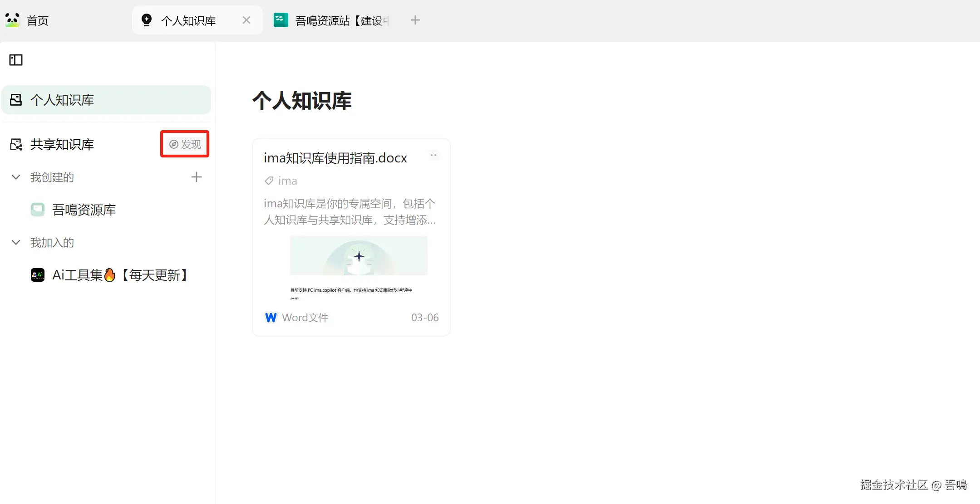The width and height of the screenshot is (980, 504).
Task: Click the lightbulb icon on 个人知识库 tab
Action: 147,20
